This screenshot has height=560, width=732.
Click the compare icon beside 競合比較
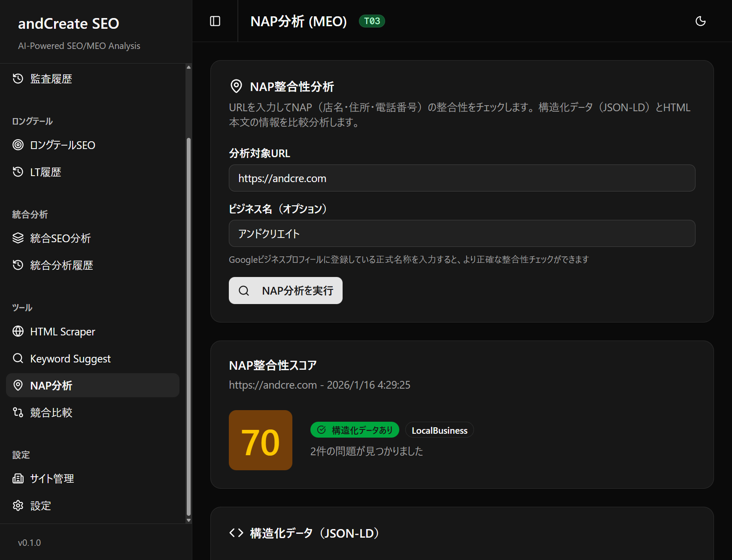point(18,412)
